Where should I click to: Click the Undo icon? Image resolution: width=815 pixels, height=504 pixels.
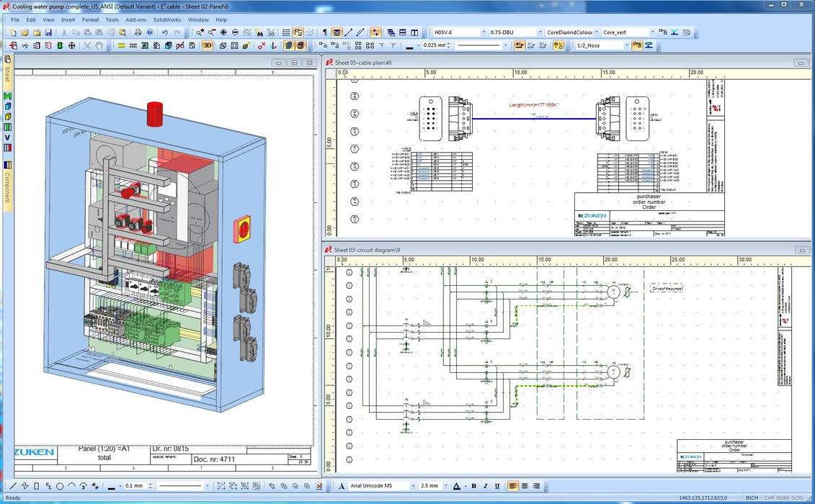coord(166,32)
